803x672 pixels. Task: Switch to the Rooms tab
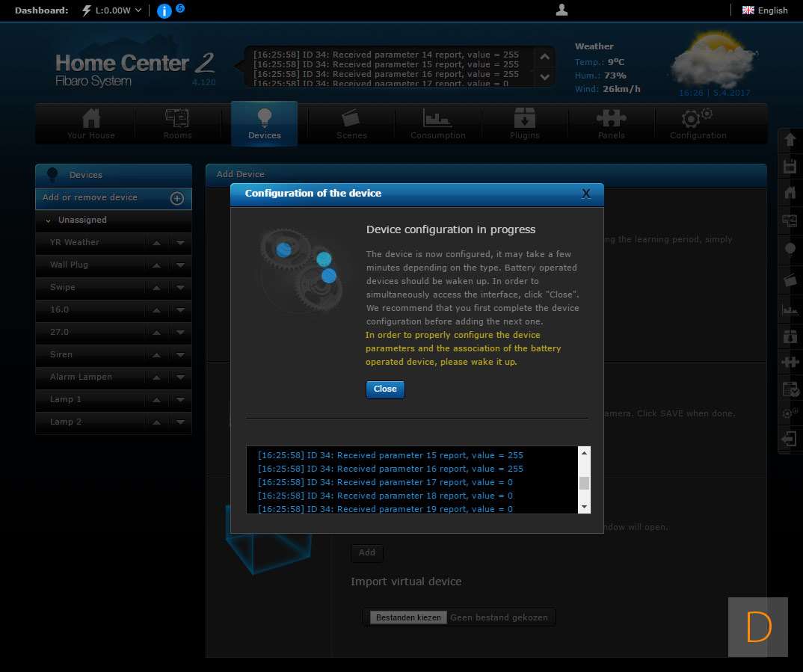click(x=178, y=123)
